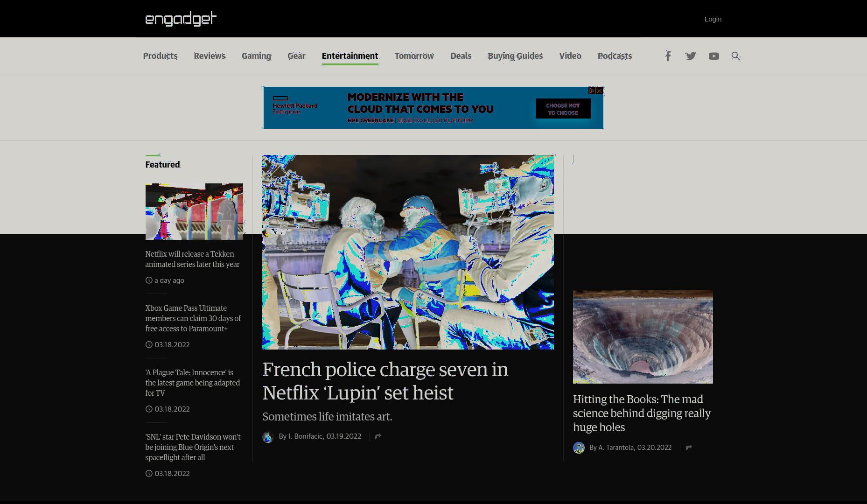The width and height of the screenshot is (867, 504).
Task: Click I. Bonifacic author avatar
Action: coord(268,437)
